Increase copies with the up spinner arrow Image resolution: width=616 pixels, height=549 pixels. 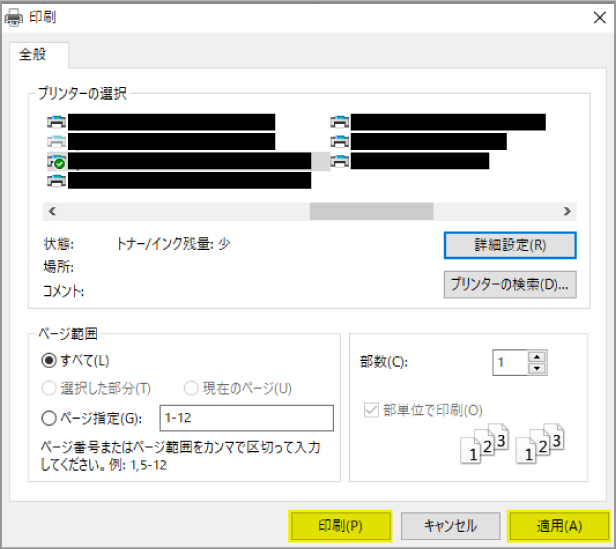point(537,356)
